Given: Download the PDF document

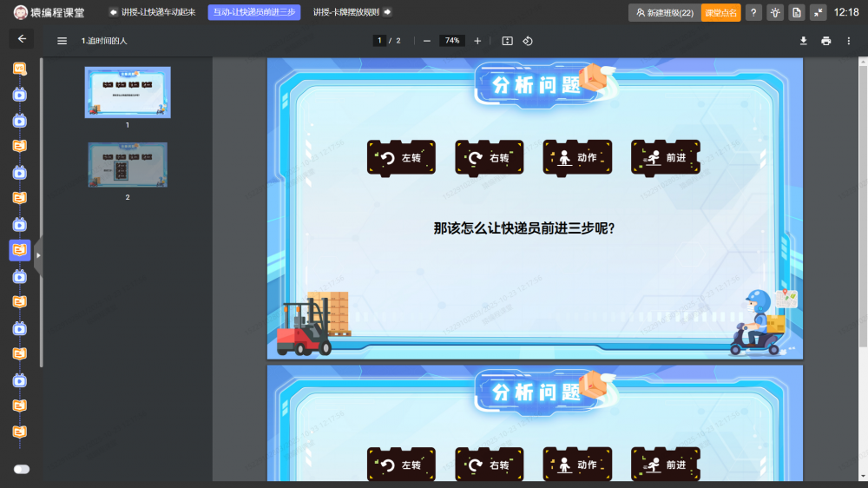Looking at the screenshot, I should click(x=803, y=41).
